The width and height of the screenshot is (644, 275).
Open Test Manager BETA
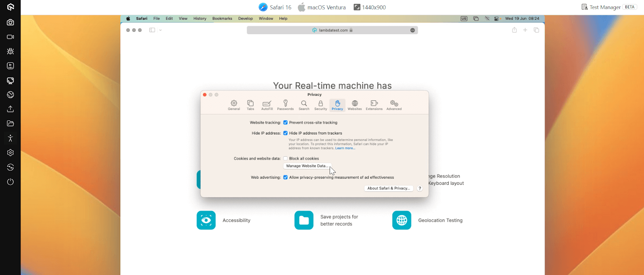click(x=609, y=7)
